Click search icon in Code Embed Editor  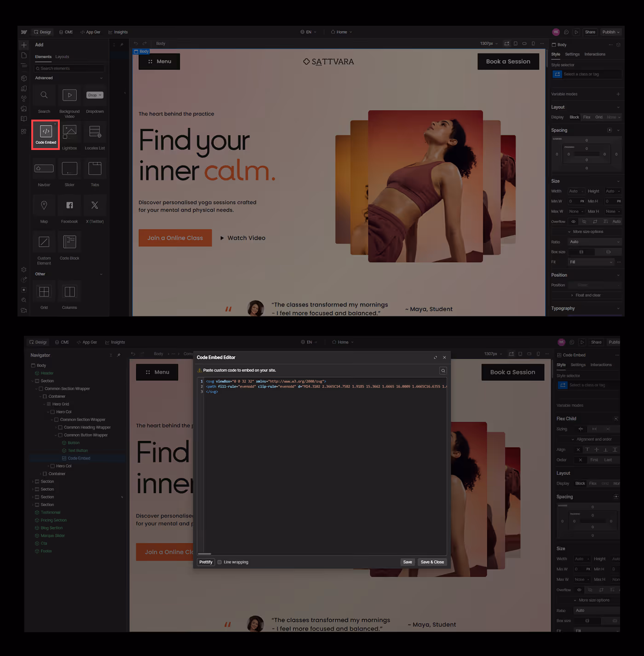pos(443,370)
